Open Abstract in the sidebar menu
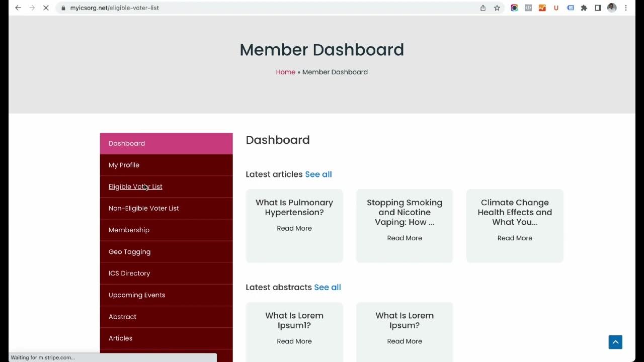Screen dimensions: 644x362 166,316
